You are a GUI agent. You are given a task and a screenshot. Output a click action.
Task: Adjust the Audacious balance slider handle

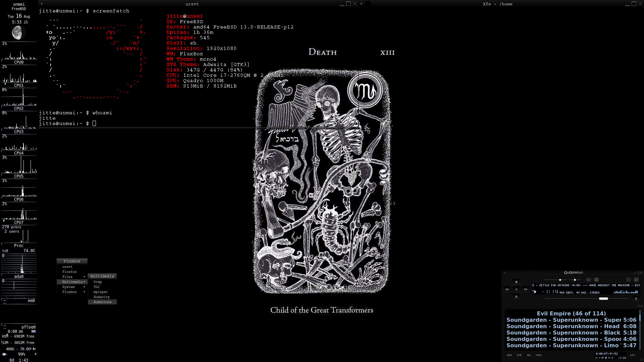[x=575, y=280]
